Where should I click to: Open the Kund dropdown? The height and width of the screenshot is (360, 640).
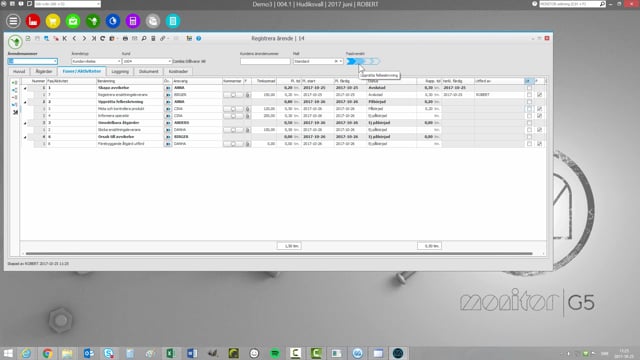pos(169,61)
